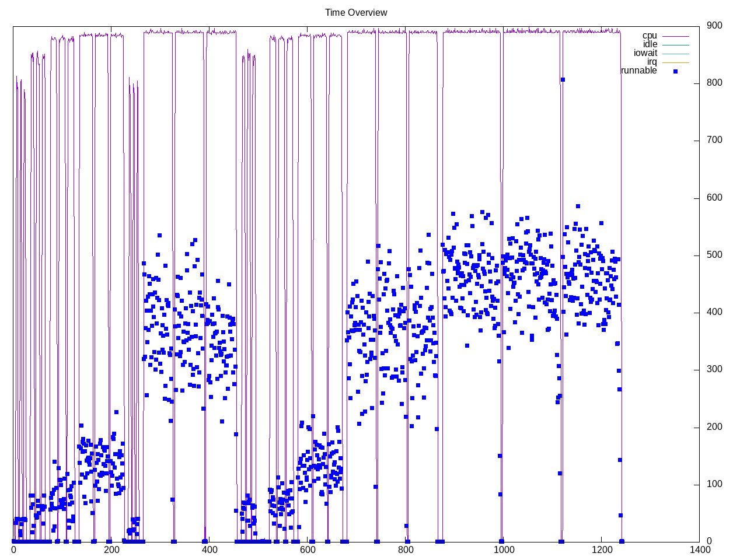The width and height of the screenshot is (747, 560).
Task: Click the 300 tick label on y-axis
Action: click(x=714, y=369)
